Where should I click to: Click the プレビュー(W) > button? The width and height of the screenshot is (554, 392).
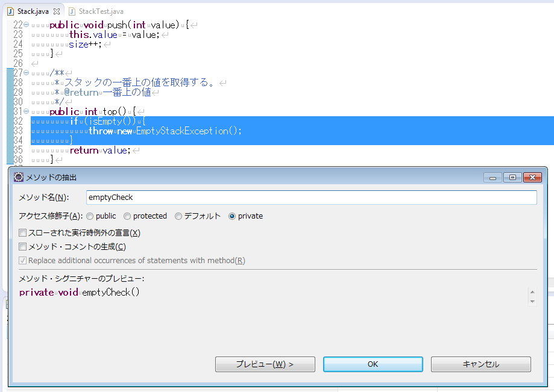point(265,364)
